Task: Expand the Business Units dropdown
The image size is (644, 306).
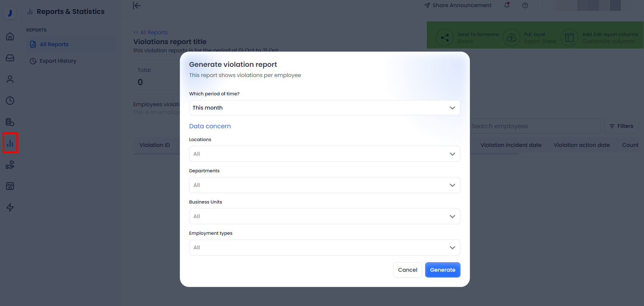Action: [x=324, y=216]
